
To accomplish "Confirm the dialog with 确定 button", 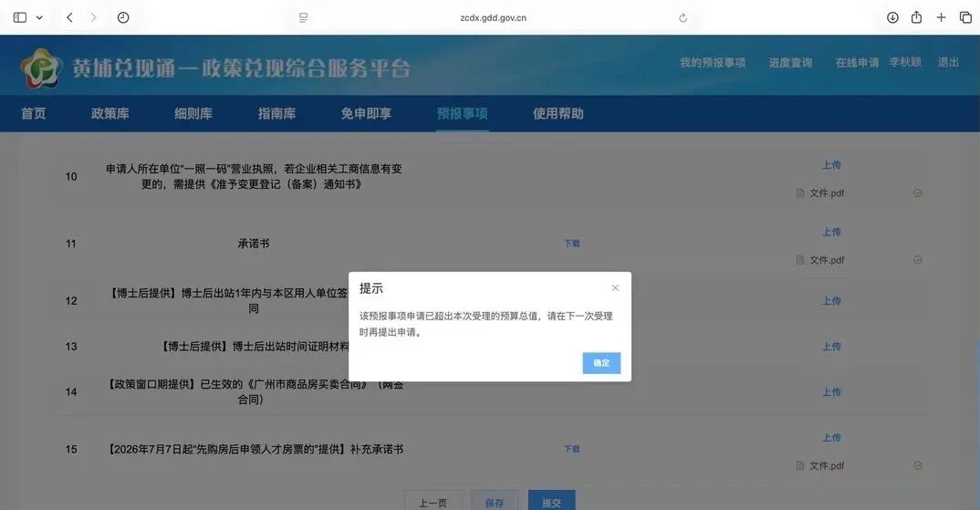I will coord(601,363).
